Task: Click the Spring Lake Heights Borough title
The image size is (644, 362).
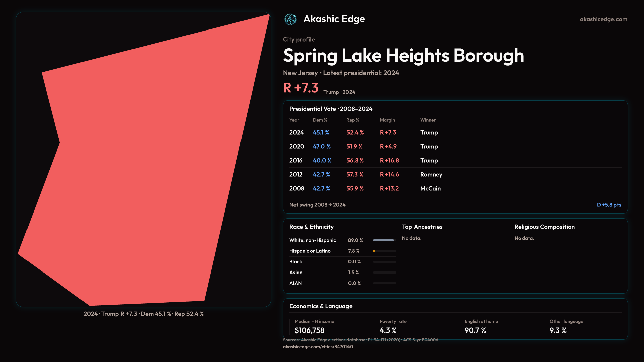Action: [403, 56]
